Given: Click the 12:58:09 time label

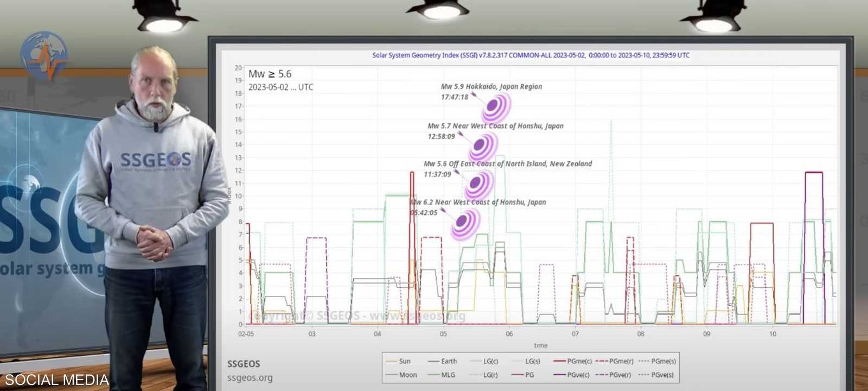Looking at the screenshot, I should (x=441, y=136).
